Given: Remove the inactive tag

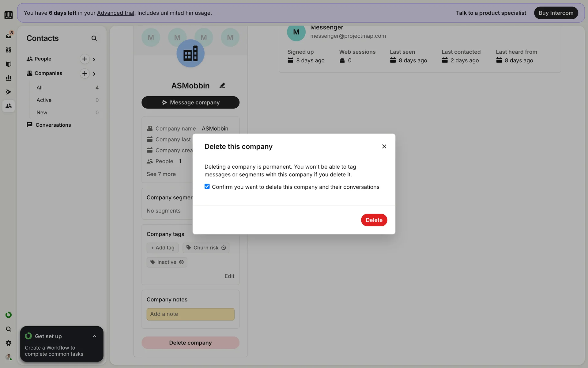Looking at the screenshot, I should (181, 262).
